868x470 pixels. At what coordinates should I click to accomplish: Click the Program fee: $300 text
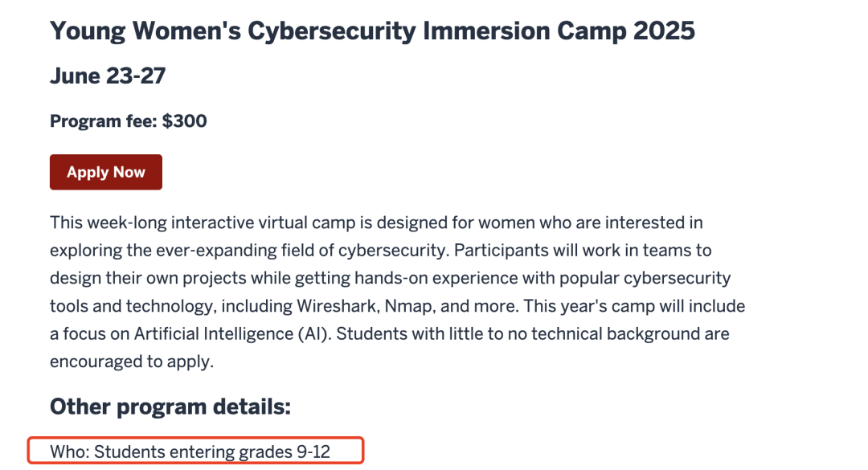click(x=129, y=121)
